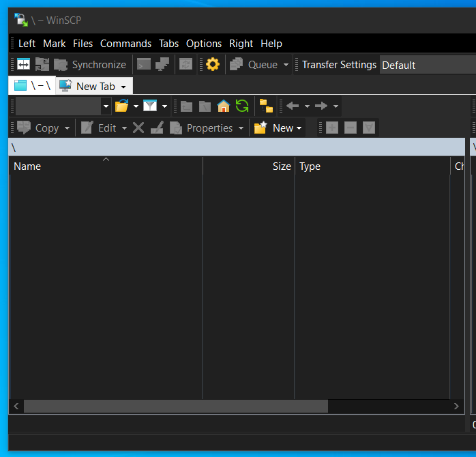Click the directory tree toggle icon
This screenshot has width=476, height=457.
[x=266, y=106]
